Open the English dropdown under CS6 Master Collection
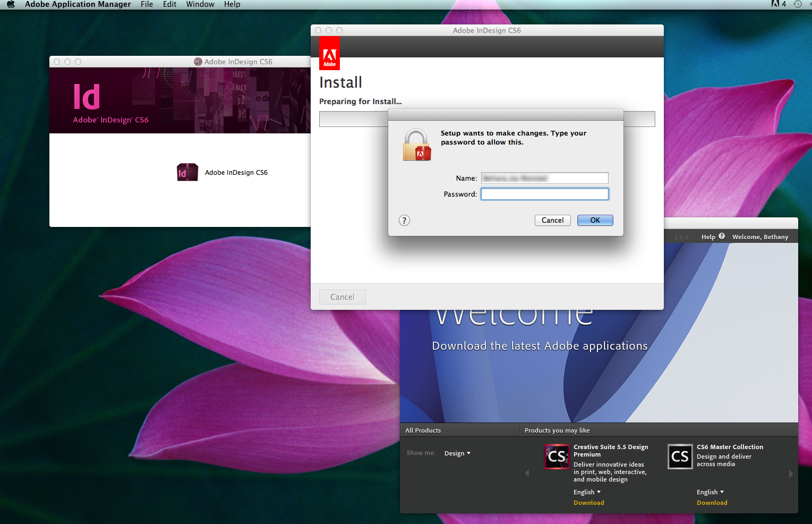Screen dimensions: 812x524 click(x=710, y=492)
